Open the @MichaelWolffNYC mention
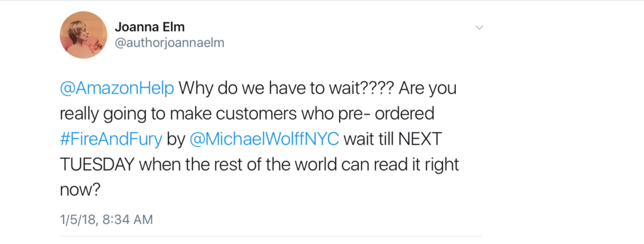The width and height of the screenshot is (644, 244). (x=265, y=140)
